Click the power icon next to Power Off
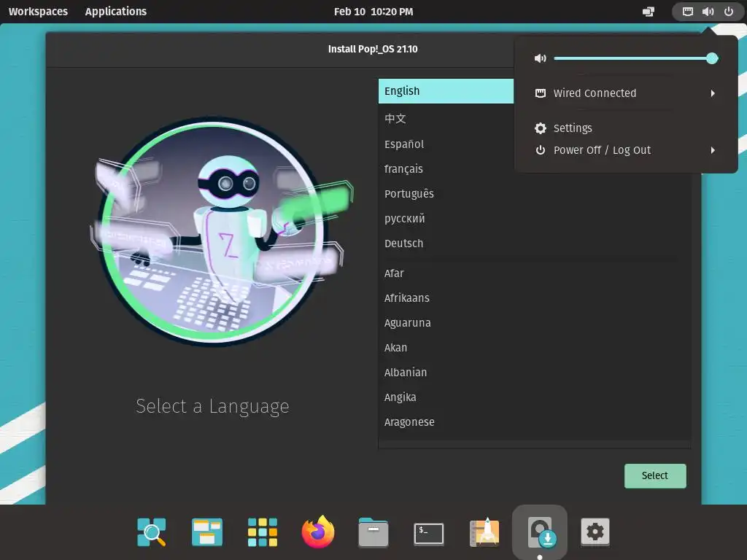This screenshot has width=747, height=560. (x=541, y=150)
